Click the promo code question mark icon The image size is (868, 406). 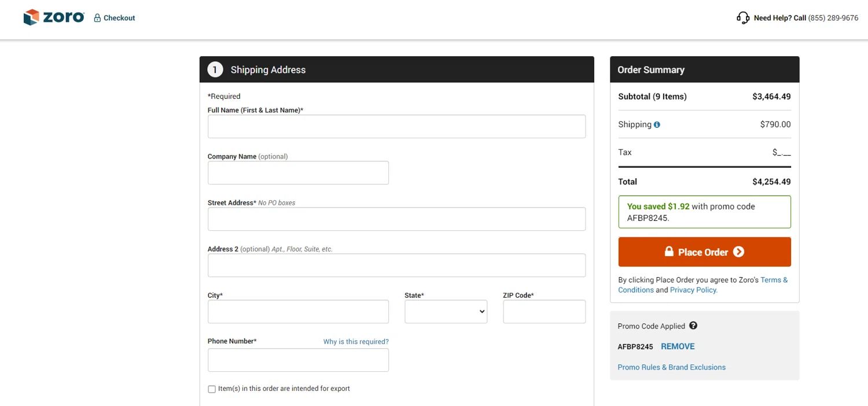693,326
